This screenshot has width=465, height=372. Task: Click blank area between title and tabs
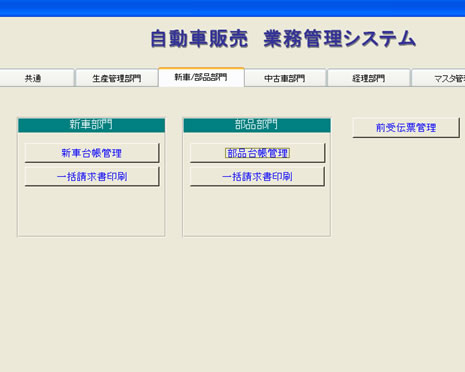233,58
